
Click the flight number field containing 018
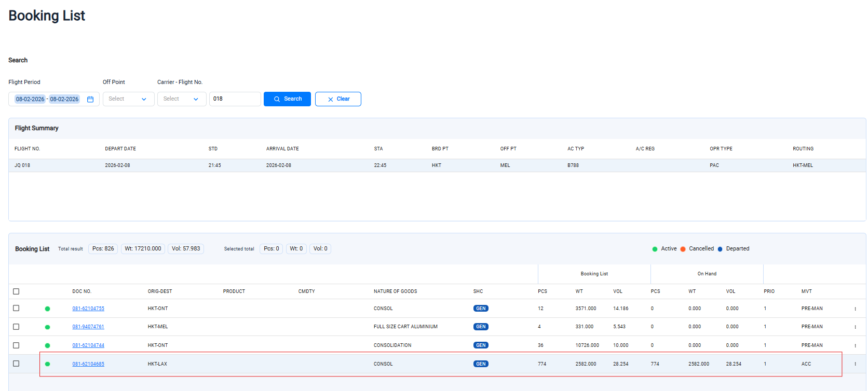[235, 99]
